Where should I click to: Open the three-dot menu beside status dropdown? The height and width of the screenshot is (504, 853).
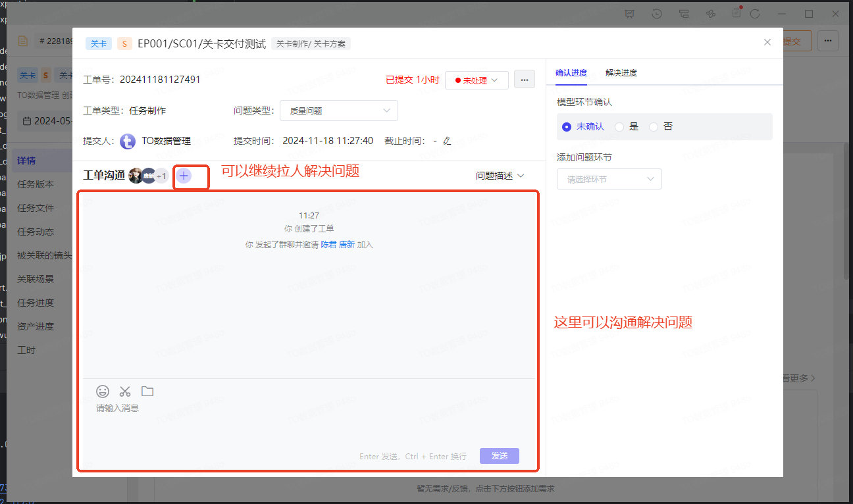525,80
